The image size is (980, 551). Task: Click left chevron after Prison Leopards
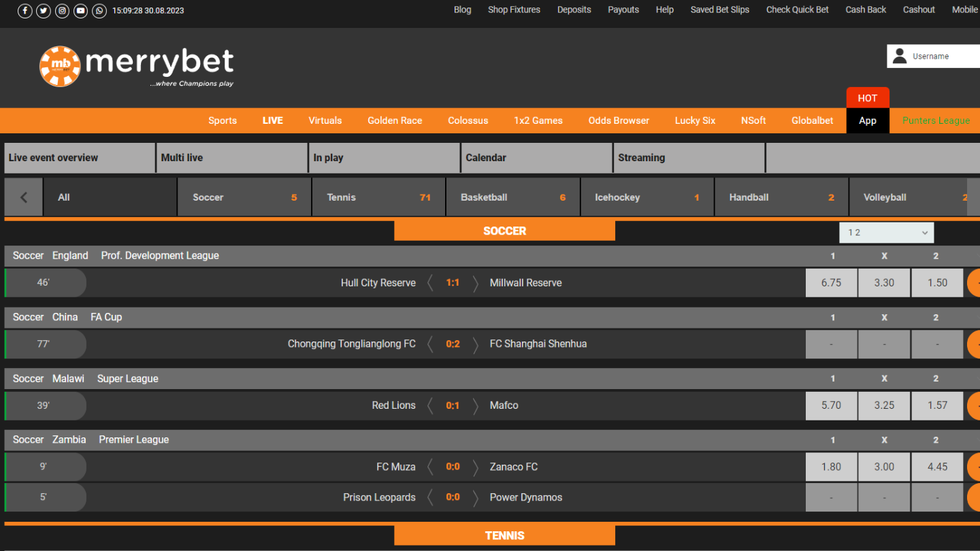pos(430,497)
